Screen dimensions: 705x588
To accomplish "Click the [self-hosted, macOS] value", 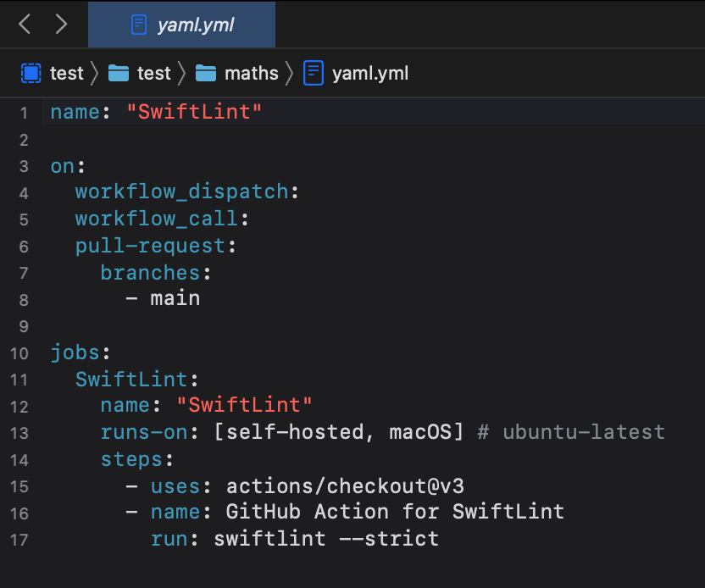I will point(339,432).
